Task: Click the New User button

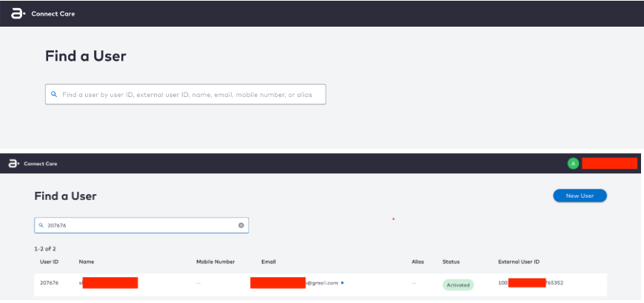Action: (580, 196)
